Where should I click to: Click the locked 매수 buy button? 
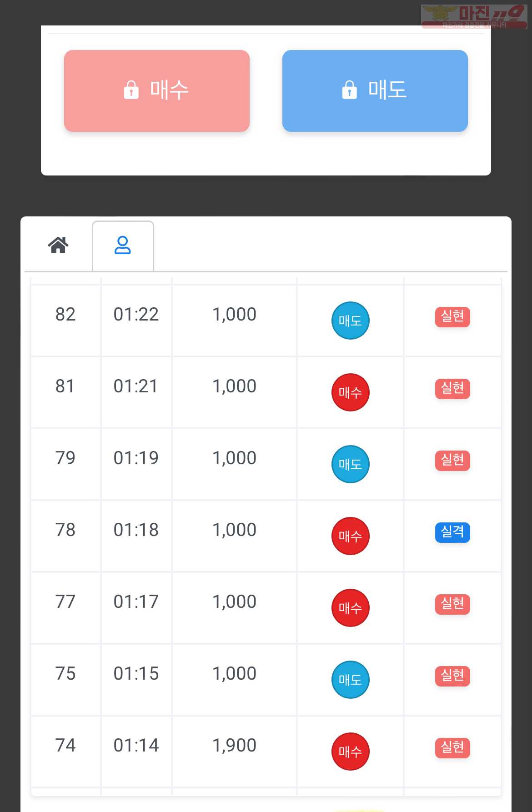(x=157, y=91)
